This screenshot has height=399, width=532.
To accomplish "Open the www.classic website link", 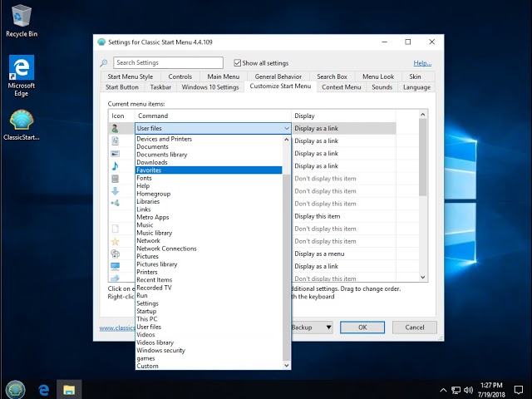I will click(117, 328).
